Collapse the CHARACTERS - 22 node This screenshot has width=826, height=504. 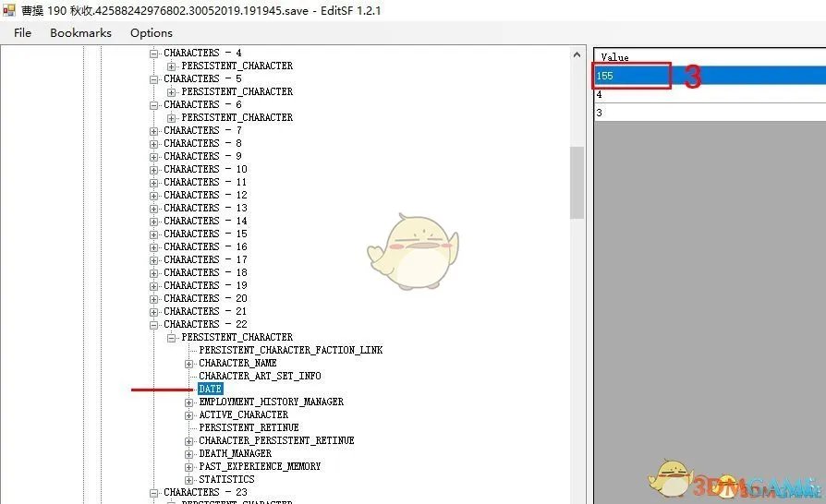(x=154, y=324)
